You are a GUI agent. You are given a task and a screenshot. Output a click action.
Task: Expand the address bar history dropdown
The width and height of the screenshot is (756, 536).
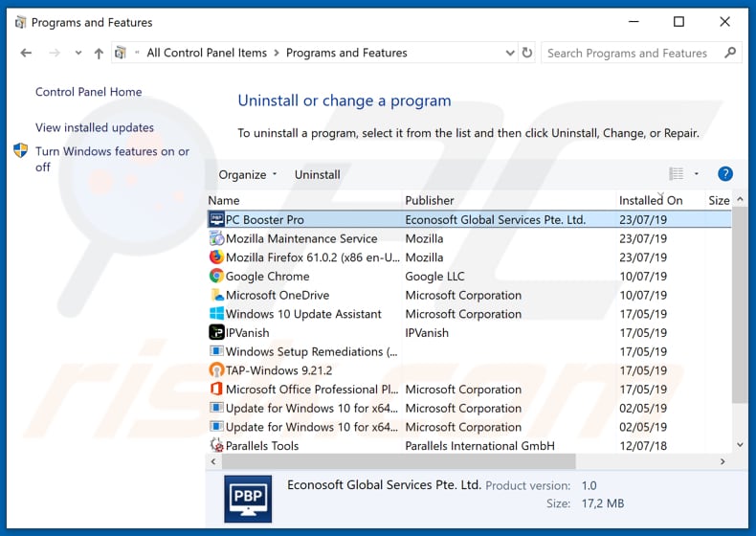click(508, 54)
